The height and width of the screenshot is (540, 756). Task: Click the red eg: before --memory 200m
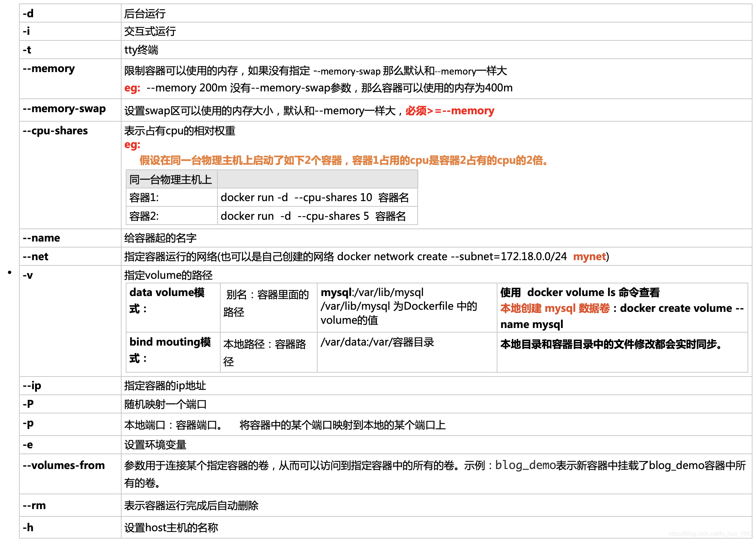click(x=132, y=88)
